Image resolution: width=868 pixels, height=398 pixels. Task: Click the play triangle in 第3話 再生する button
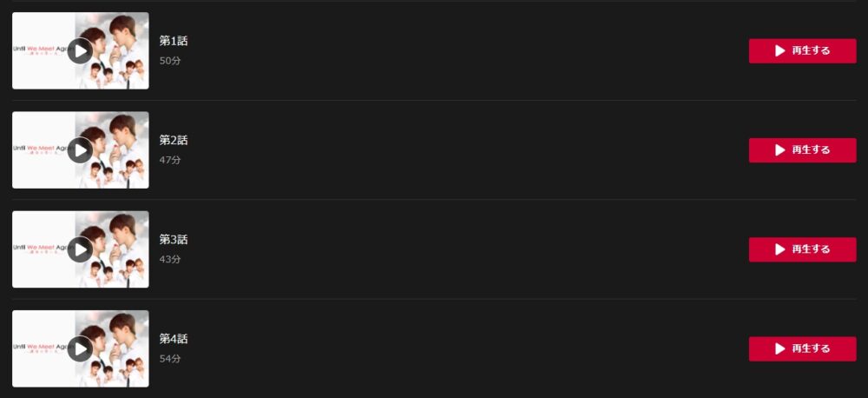(x=779, y=249)
